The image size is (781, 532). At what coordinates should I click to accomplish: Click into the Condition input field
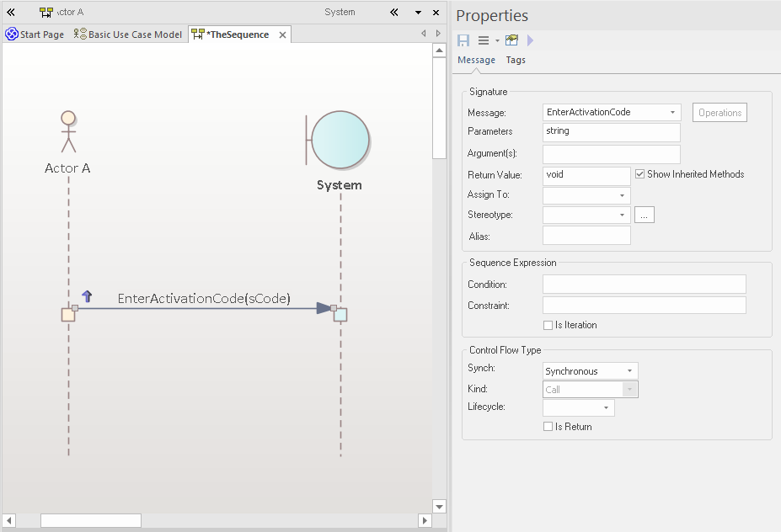(x=644, y=285)
